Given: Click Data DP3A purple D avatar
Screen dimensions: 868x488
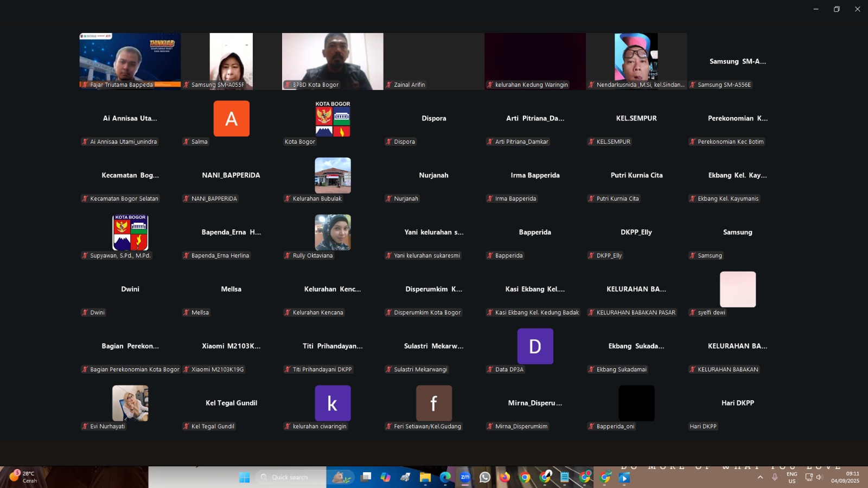Looking at the screenshot, I should tap(535, 346).
